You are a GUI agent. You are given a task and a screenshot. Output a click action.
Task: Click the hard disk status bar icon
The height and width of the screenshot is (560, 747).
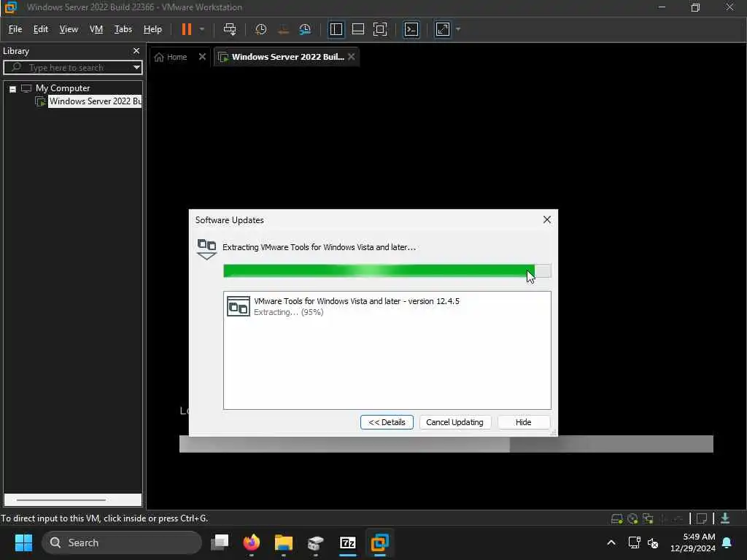pos(616,518)
